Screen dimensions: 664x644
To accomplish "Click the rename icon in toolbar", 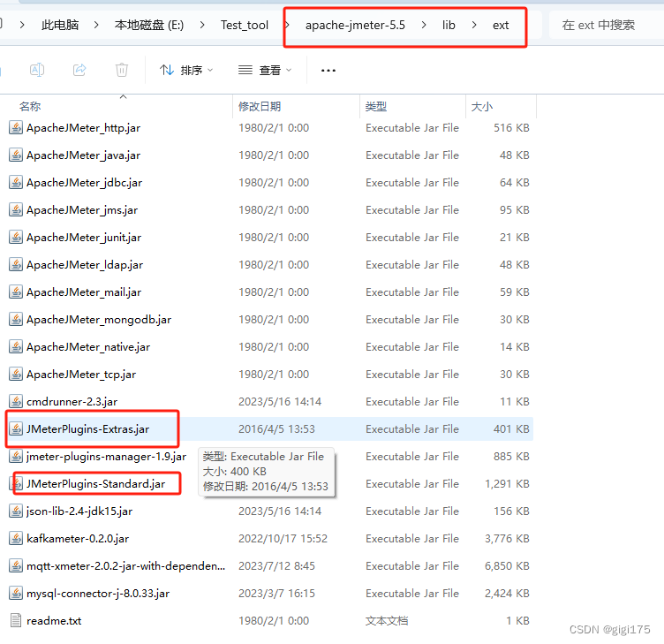I will (37, 70).
